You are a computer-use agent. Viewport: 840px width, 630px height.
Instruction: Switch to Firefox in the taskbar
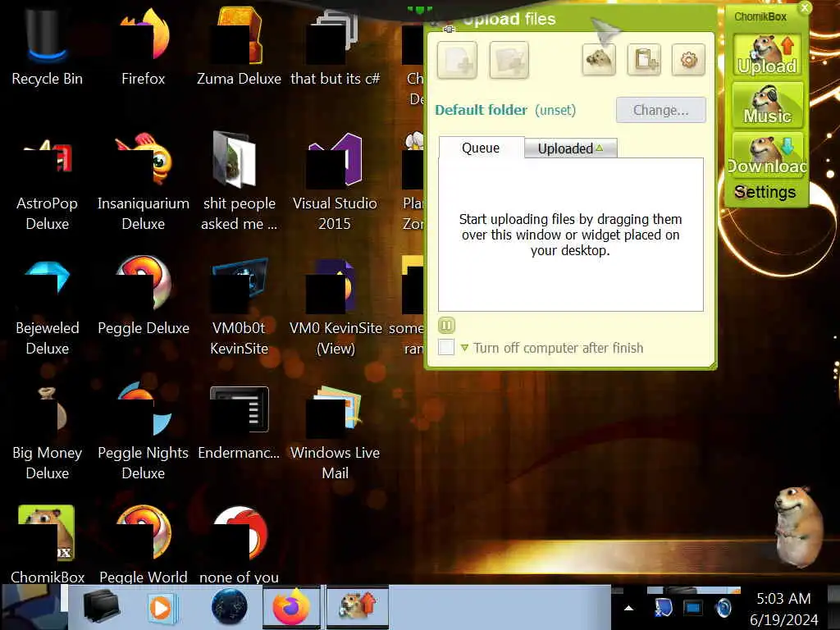(x=291, y=608)
